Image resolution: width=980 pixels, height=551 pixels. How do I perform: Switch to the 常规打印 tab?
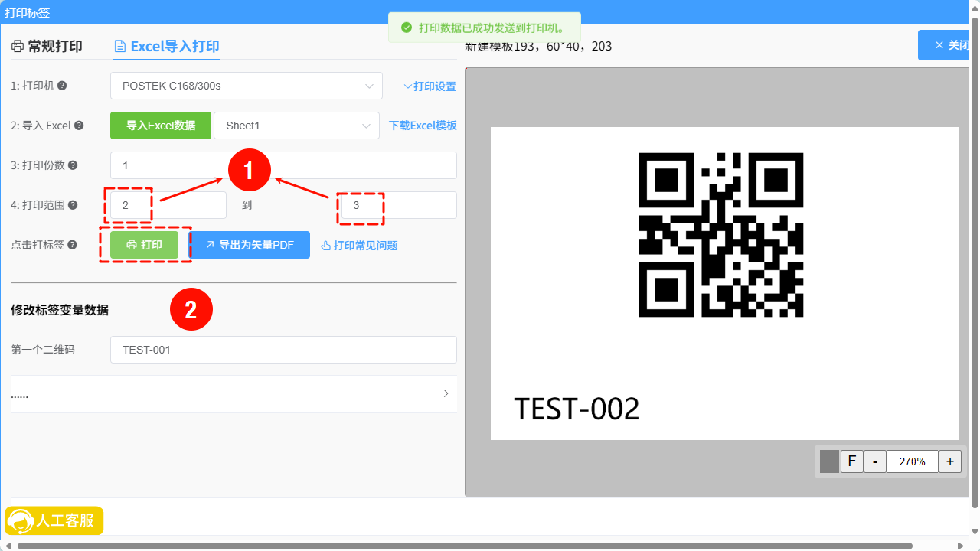(47, 46)
